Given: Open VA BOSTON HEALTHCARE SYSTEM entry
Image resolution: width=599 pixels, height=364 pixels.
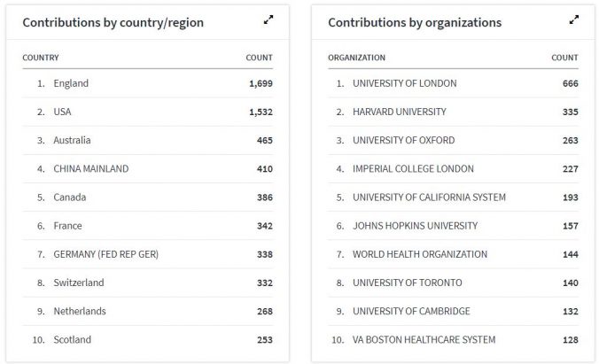Looking at the screenshot, I should 424,339.
